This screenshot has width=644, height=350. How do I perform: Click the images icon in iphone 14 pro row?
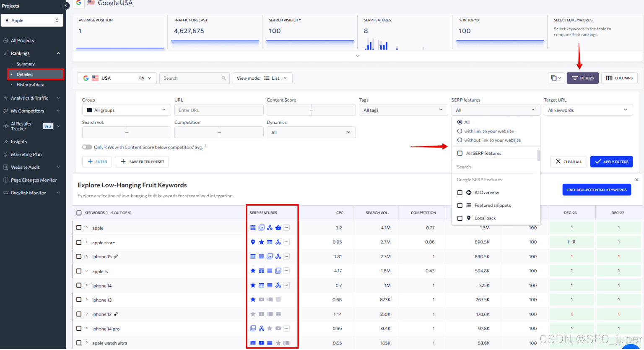(253, 329)
